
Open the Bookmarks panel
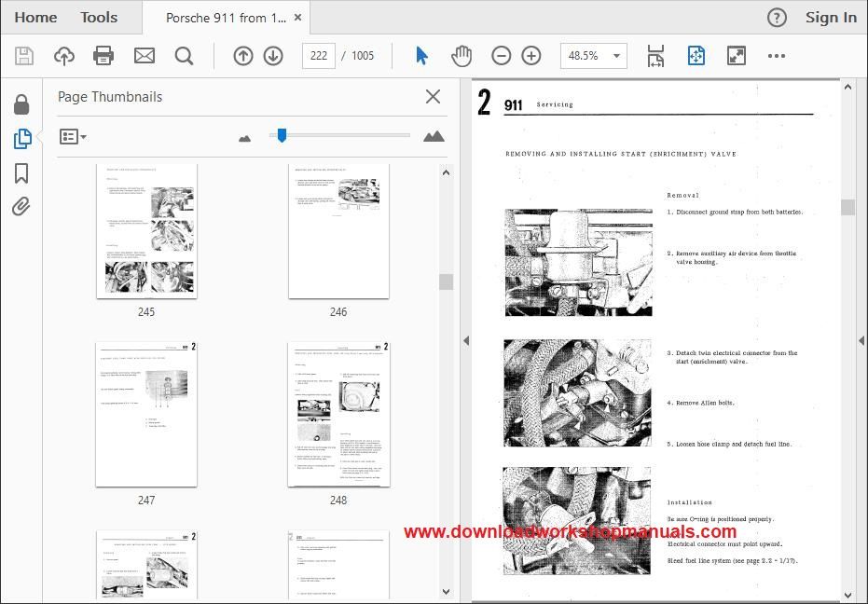[21, 173]
